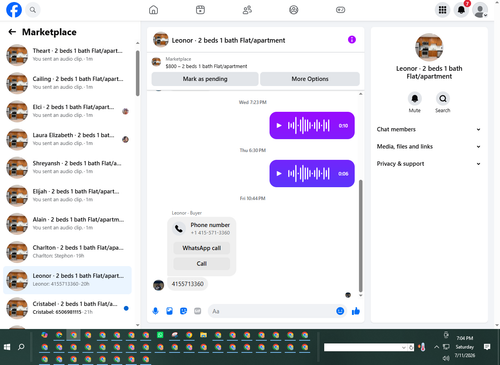Open the Groups/profile circle icon

click(294, 10)
